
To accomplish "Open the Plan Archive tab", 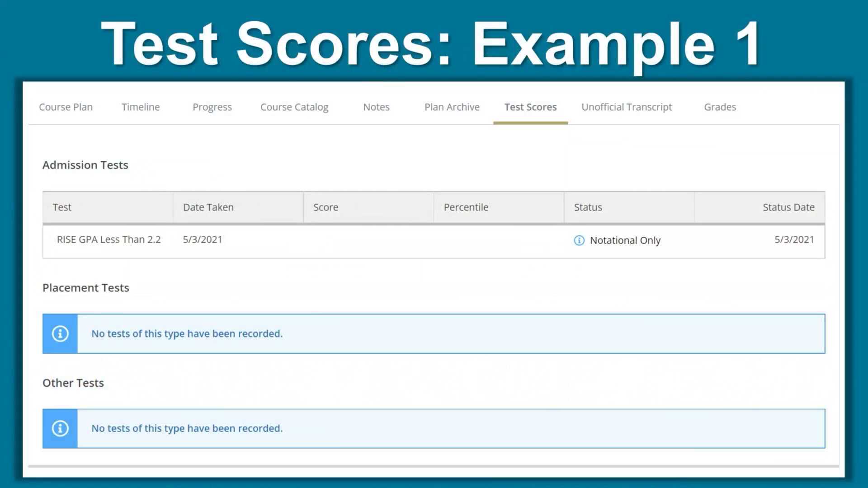I will 452,107.
